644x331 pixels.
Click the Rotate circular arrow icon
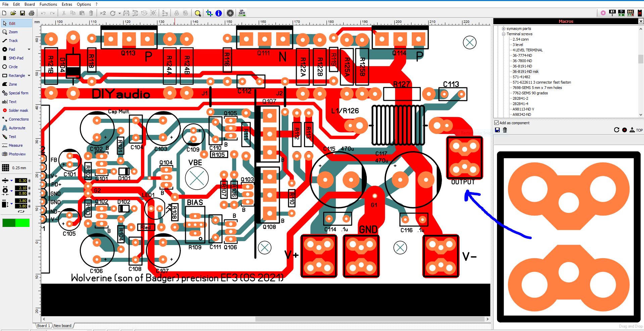113,13
